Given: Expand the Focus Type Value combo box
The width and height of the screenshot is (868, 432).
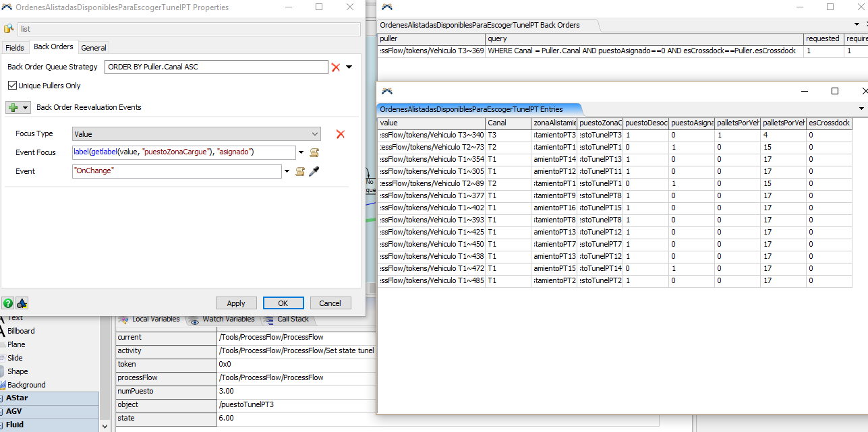Looking at the screenshot, I should coord(196,134).
